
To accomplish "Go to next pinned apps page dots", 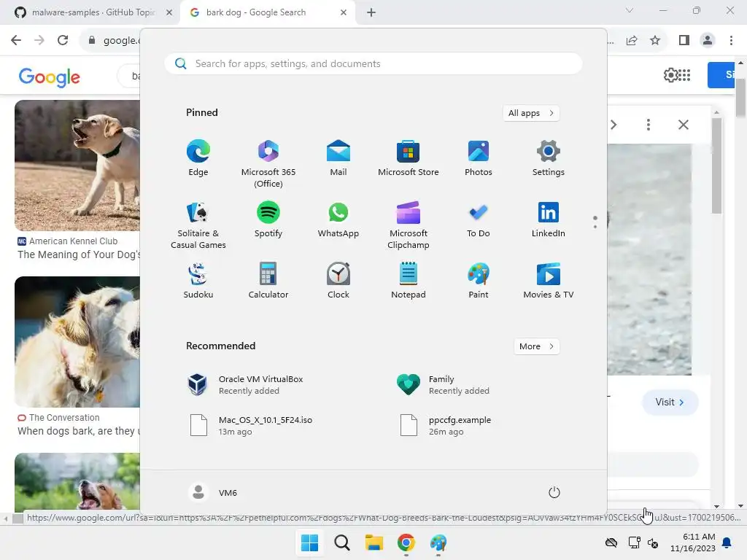I will 595,222.
